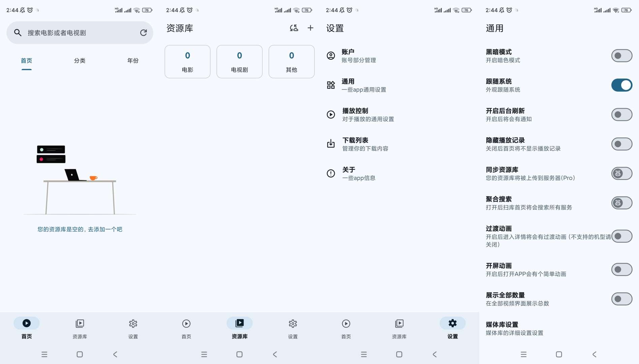Switch to the 分类 tab
Image resolution: width=639 pixels, height=364 pixels.
(80, 61)
